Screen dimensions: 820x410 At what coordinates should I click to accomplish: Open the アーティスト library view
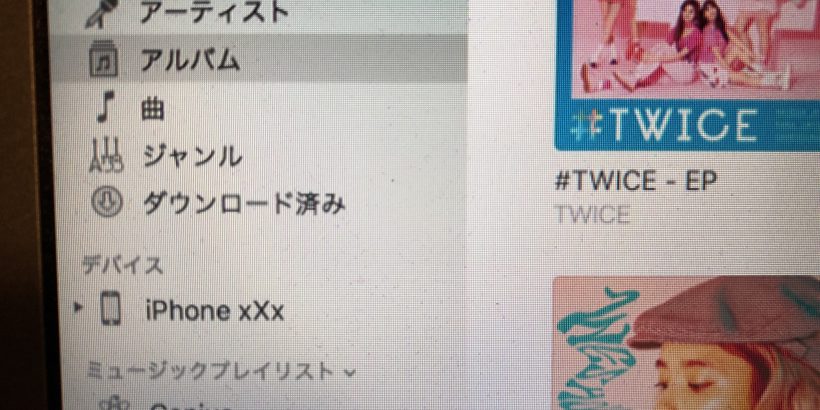[x=214, y=12]
